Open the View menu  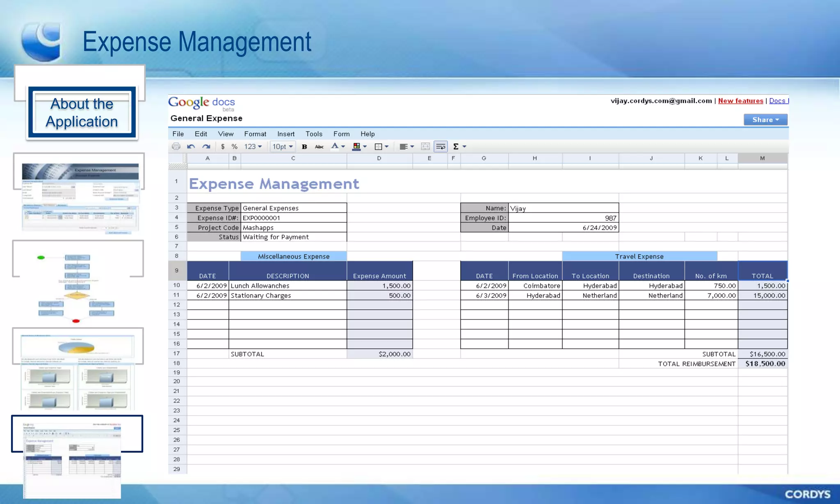226,134
